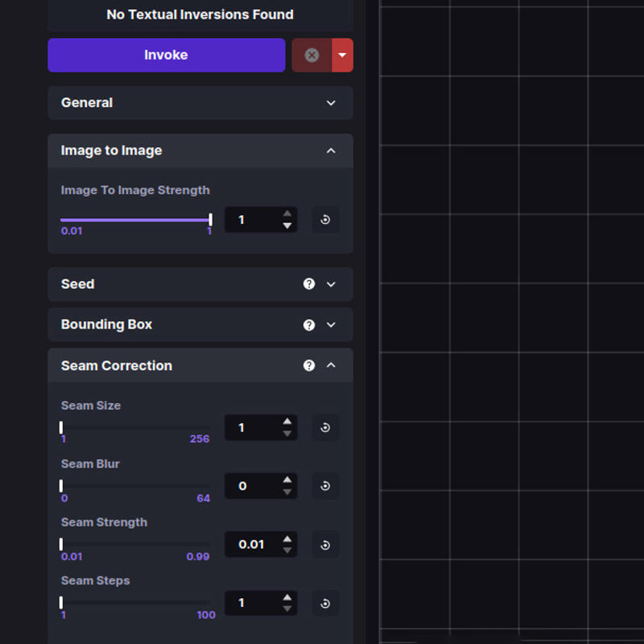Increase Seam Size with up stepper

tap(287, 421)
